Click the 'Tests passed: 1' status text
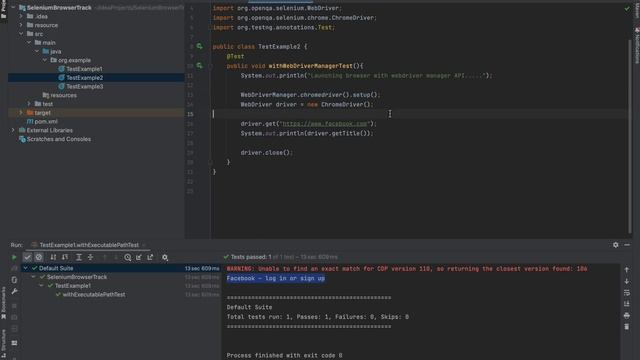 (251, 257)
